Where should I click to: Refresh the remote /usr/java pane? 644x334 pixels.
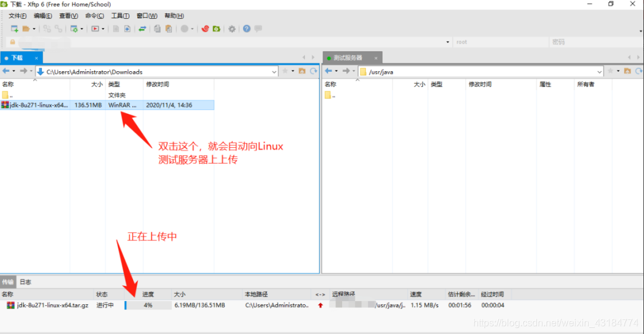pos(639,71)
